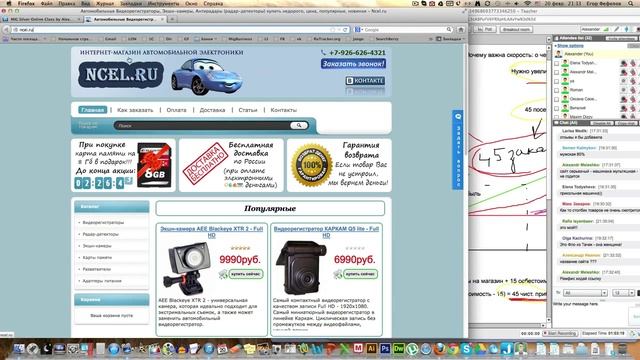Open the AEE Blackeye XTR 2 product link
The width and height of the screenshot is (640, 360).
tap(211, 232)
